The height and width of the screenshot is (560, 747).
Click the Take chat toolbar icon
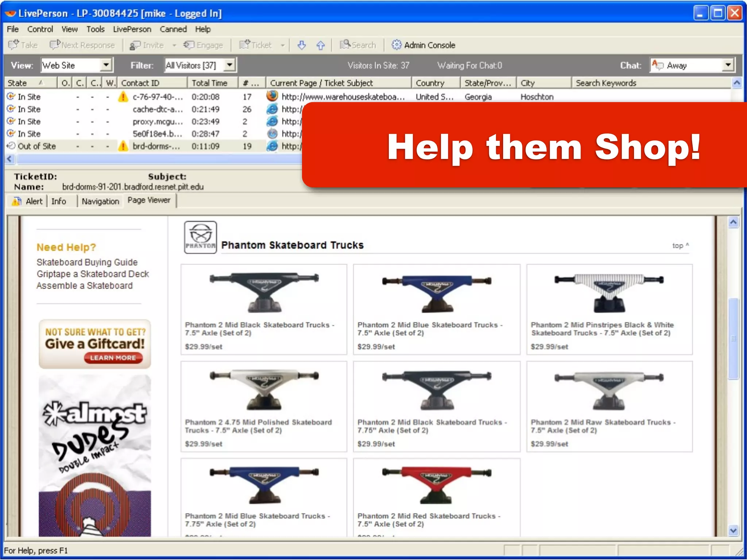(13, 45)
